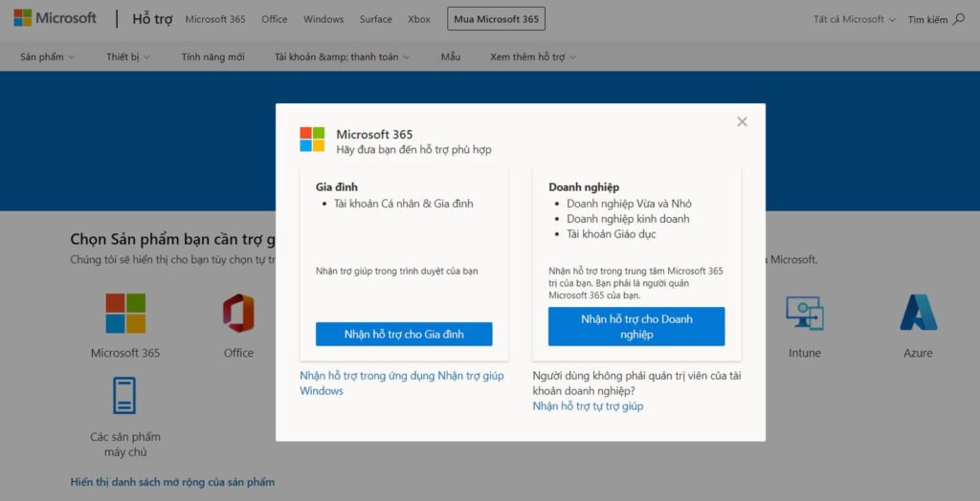Viewport: 980px width, 501px height.
Task: Click the 'Gia đình' heading text
Action: tap(337, 186)
